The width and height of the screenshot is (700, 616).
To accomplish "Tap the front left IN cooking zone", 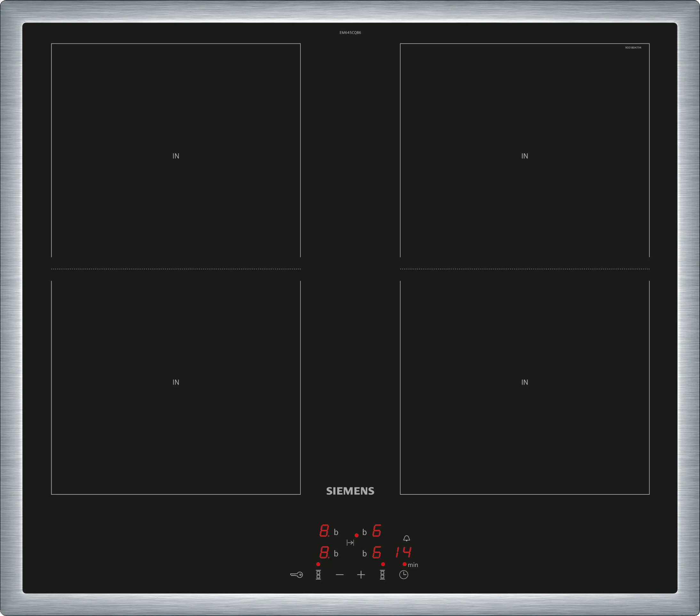I will point(176,382).
